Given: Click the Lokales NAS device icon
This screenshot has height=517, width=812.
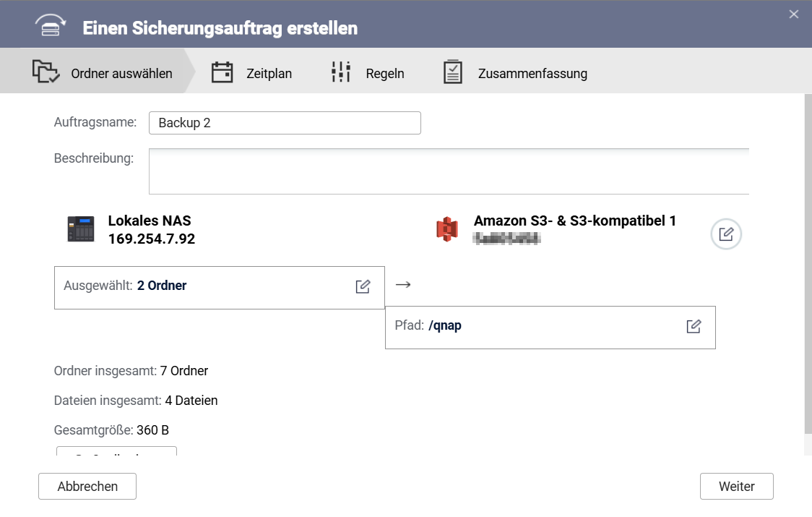Looking at the screenshot, I should [81, 229].
